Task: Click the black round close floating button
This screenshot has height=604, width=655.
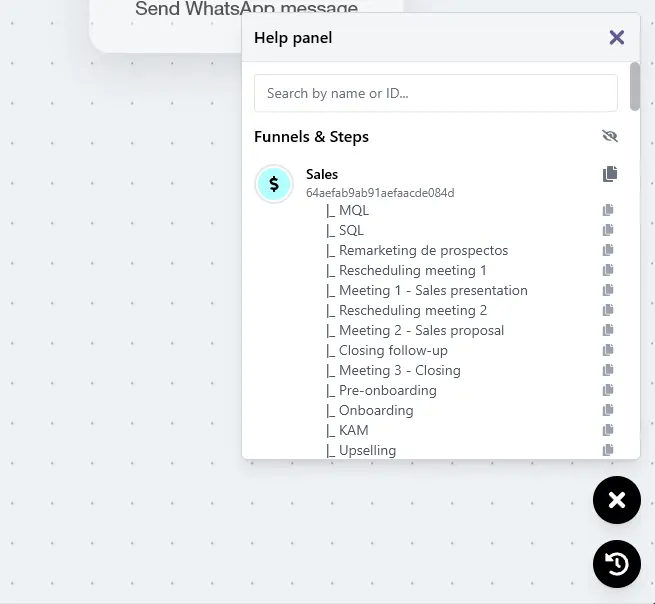Action: tap(617, 500)
